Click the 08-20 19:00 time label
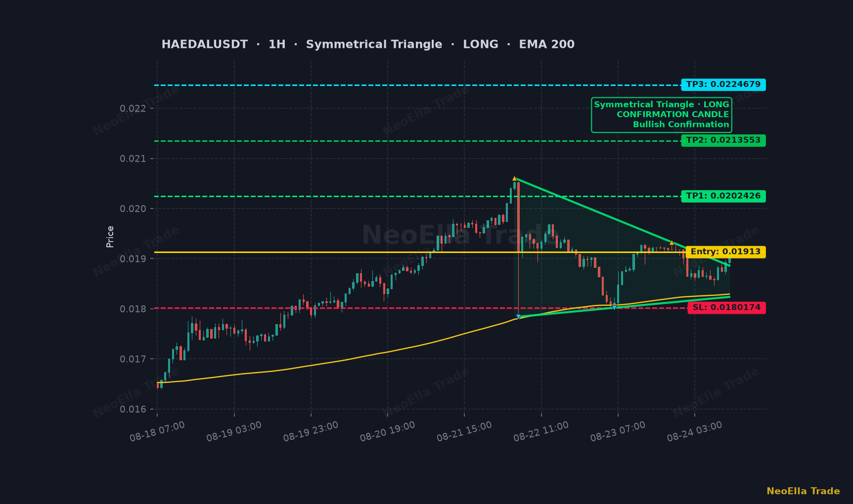This screenshot has height=504, width=853. pyautogui.click(x=387, y=431)
